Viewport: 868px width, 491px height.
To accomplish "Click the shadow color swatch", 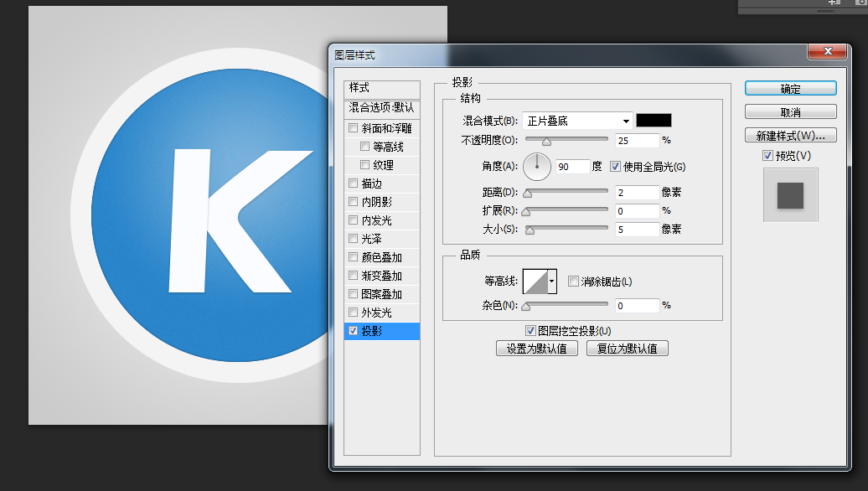I will [654, 120].
